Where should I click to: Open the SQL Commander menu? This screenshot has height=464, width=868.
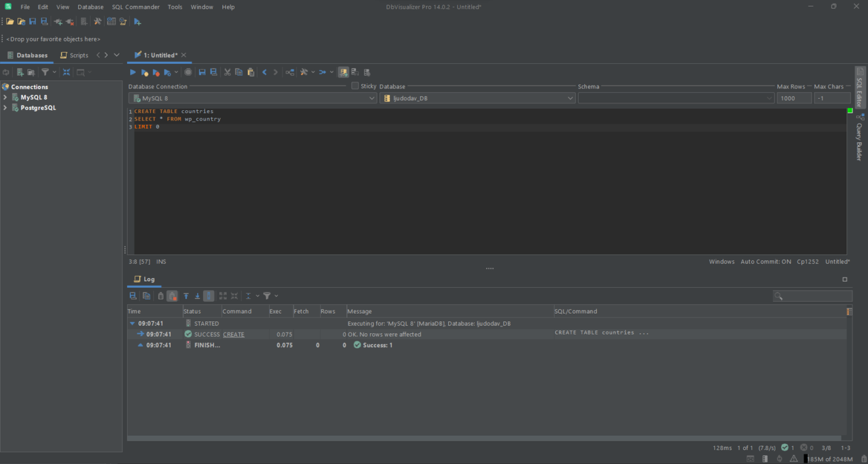click(136, 7)
